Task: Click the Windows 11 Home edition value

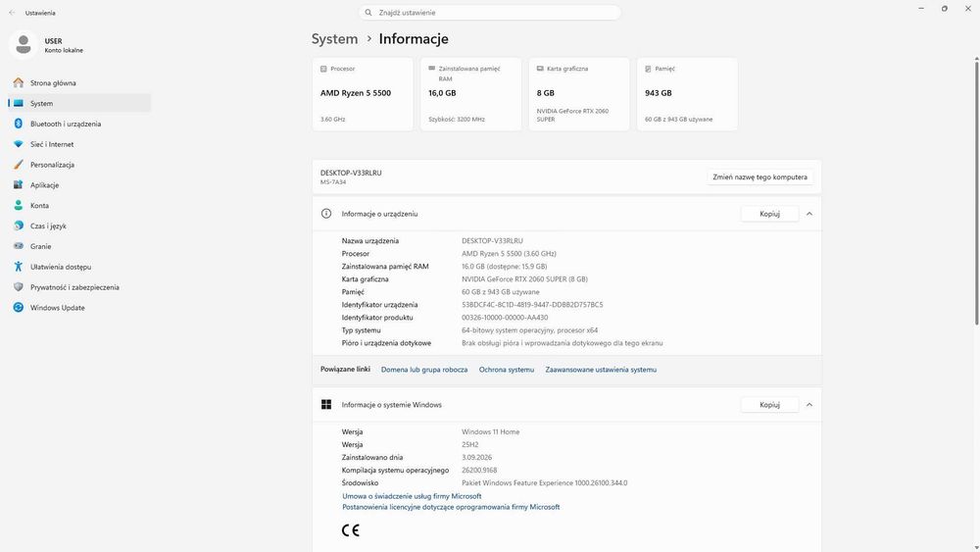Action: click(x=490, y=432)
